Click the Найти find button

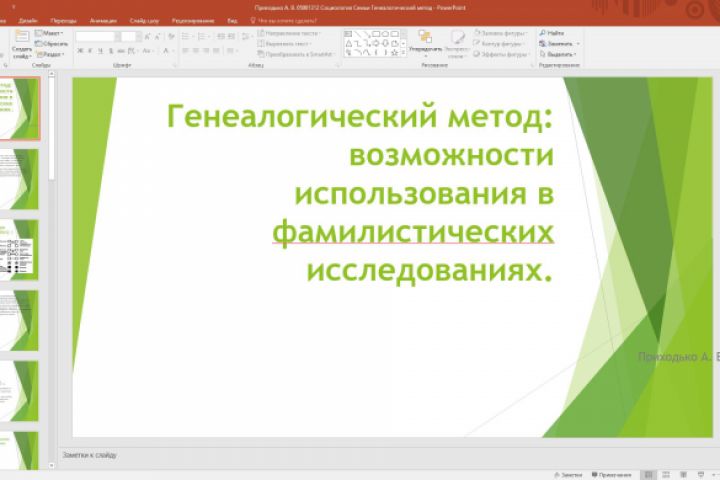(x=551, y=33)
